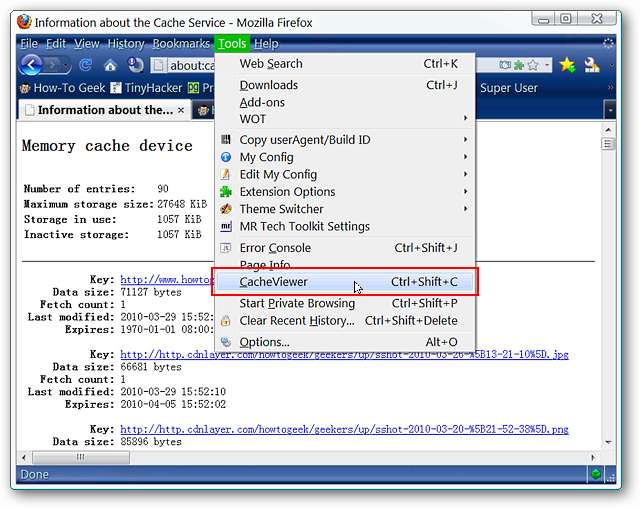Screen dimensions: 640x508
Task: Click the yellow star bookmarks icon
Action: point(567,65)
